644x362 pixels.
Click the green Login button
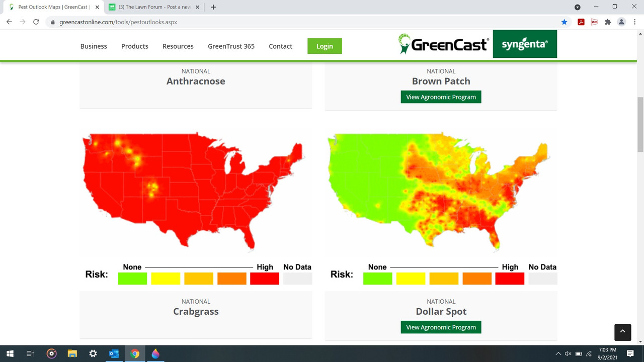click(325, 46)
